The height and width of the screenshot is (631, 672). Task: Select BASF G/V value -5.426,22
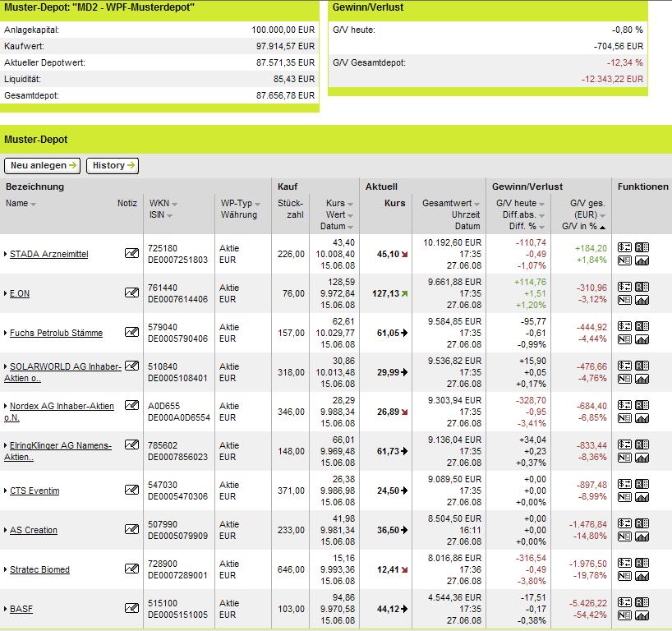point(588,603)
